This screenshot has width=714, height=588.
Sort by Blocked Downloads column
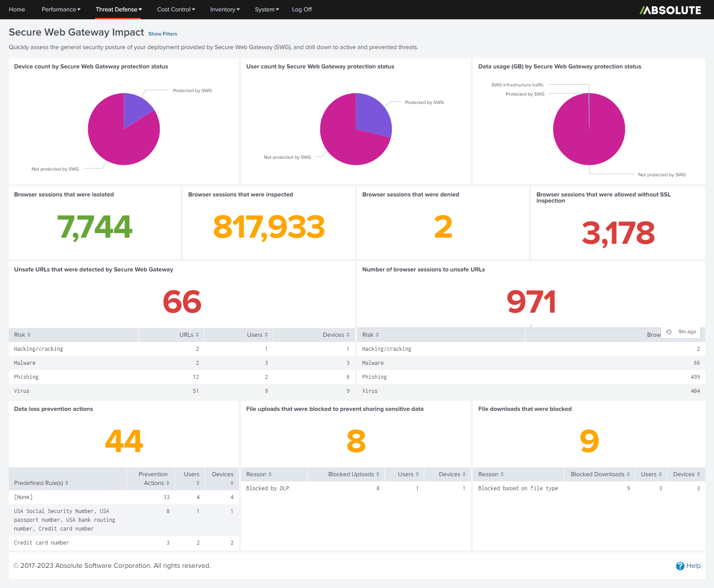600,474
